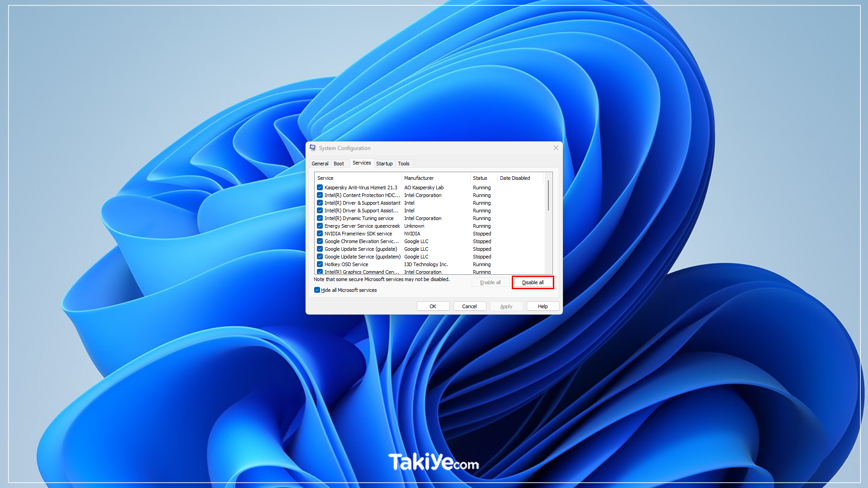The width and height of the screenshot is (868, 488).
Task: Click the System Configuration title bar icon
Action: click(x=312, y=148)
